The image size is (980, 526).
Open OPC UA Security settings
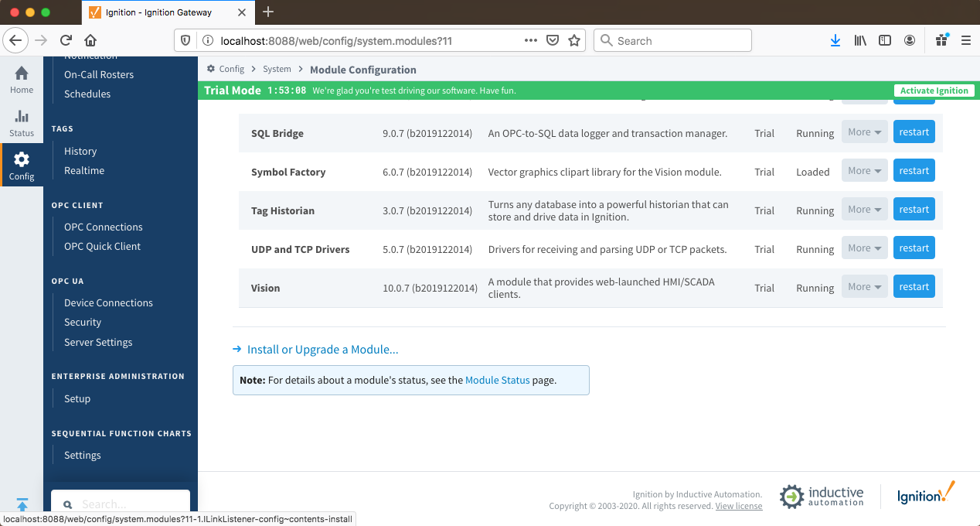[83, 323]
